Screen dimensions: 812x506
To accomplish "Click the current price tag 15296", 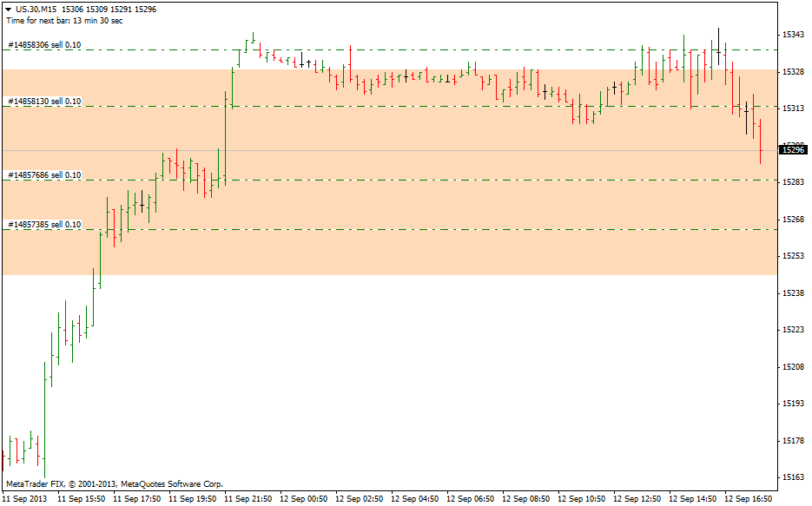I will click(x=794, y=150).
